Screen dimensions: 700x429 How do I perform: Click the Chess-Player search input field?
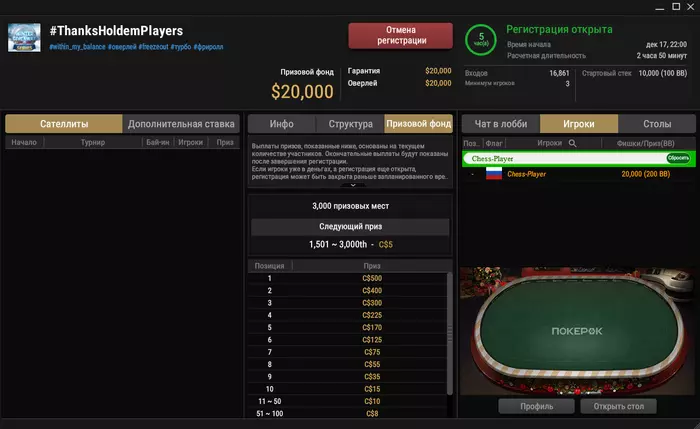click(x=565, y=158)
